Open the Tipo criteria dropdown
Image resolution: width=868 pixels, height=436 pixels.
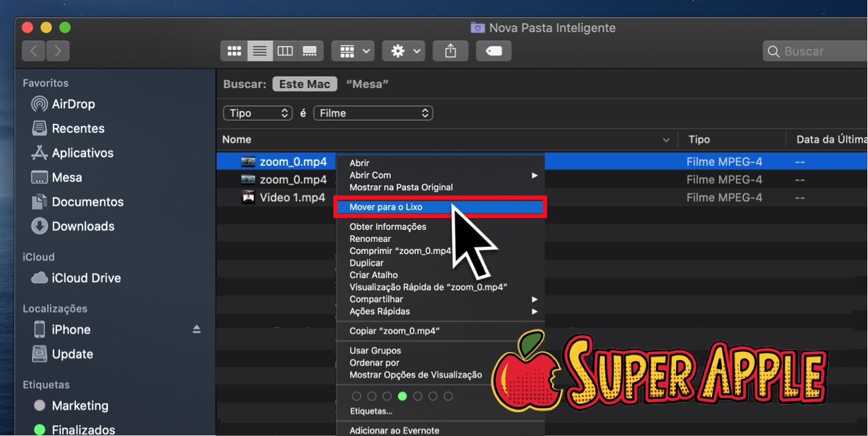[258, 113]
